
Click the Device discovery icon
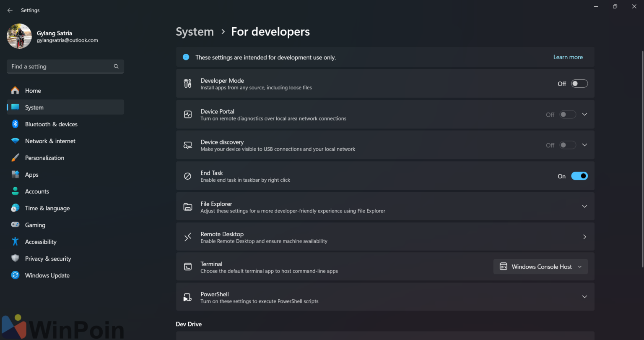187,145
